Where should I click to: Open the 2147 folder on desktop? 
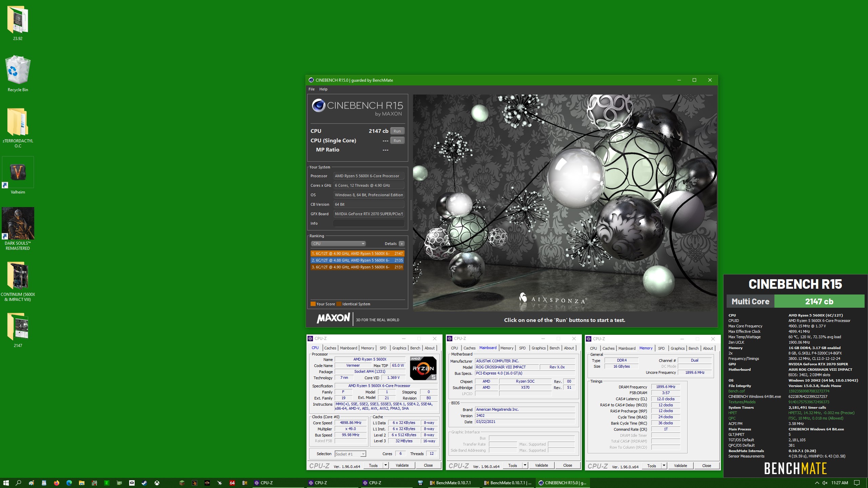[18, 330]
